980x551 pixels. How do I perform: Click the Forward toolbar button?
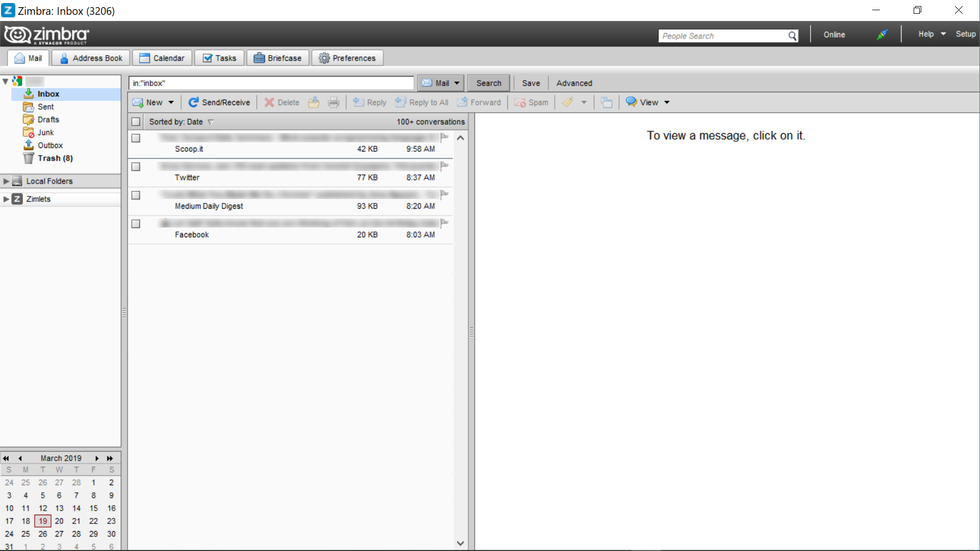[x=479, y=103]
